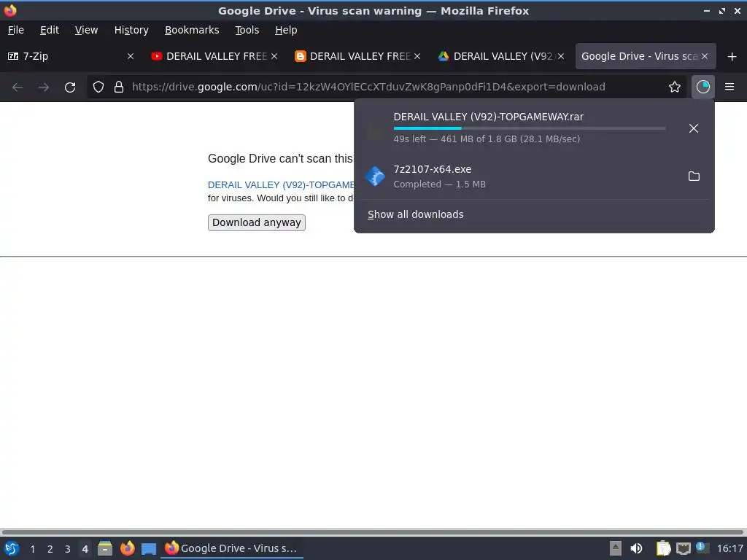Cancel the DERAIL VALLEY rar download
Viewport: 747px width, 560px height.
[x=694, y=128]
